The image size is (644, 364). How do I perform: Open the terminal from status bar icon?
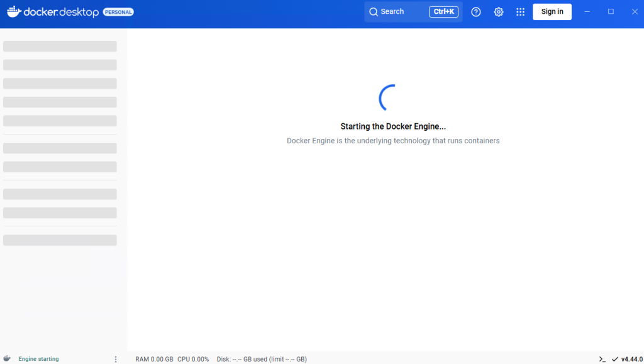pyautogui.click(x=602, y=359)
